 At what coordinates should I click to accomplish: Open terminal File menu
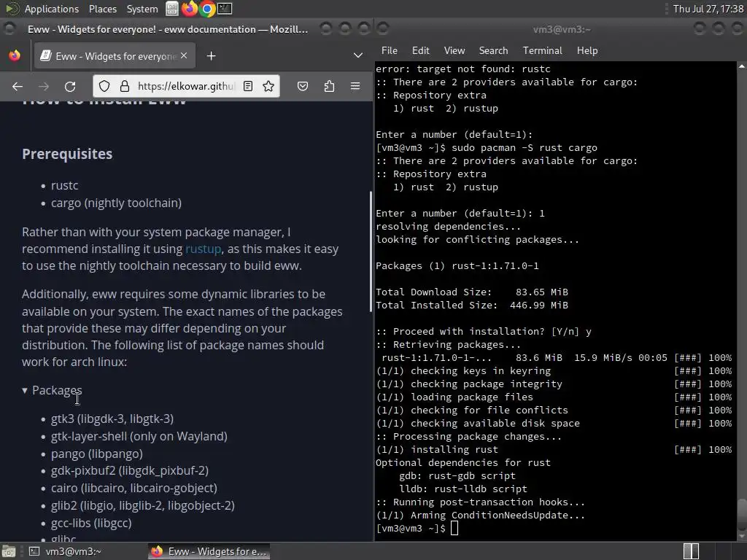390,50
